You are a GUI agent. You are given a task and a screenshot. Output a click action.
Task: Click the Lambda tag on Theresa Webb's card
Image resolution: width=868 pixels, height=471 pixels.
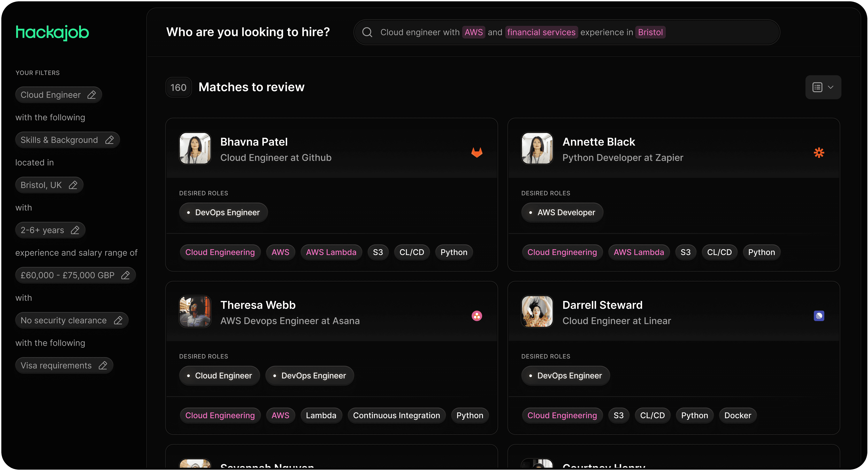321,416
